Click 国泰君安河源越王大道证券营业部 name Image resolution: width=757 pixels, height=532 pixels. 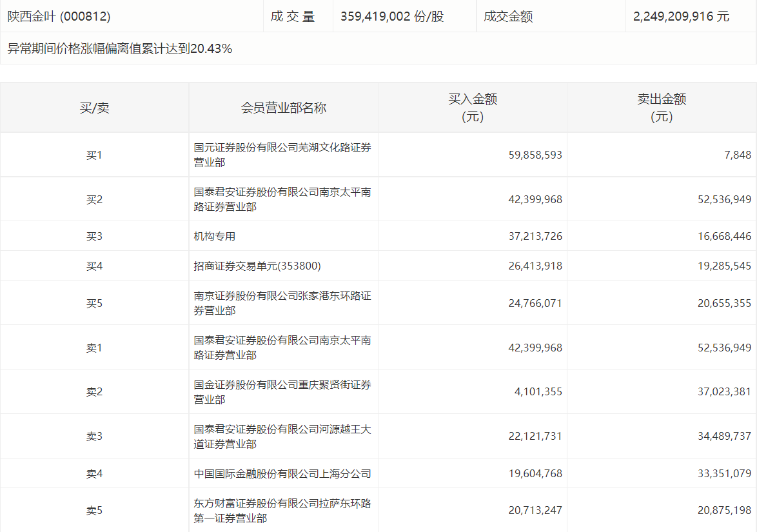tap(282, 437)
